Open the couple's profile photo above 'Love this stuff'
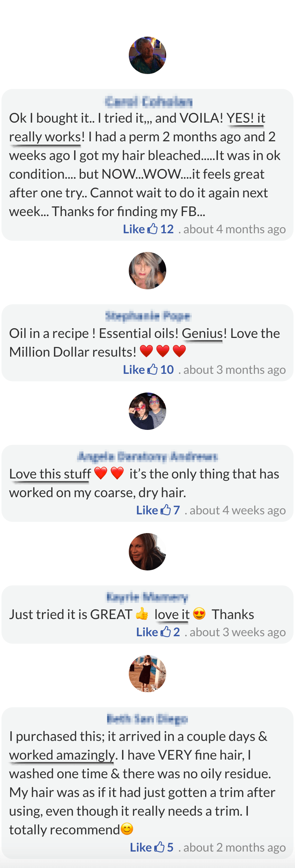The image size is (295, 868). coord(147,411)
